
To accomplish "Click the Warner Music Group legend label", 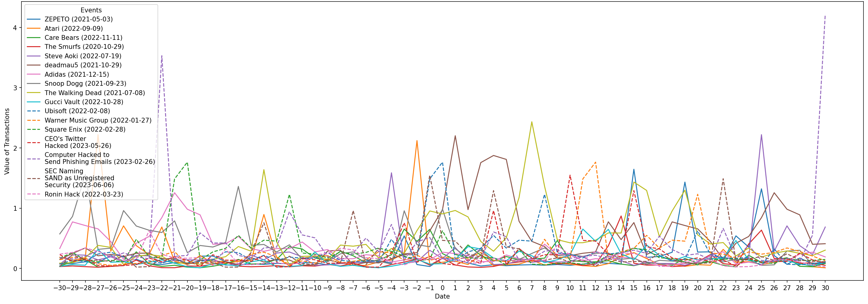I will click(x=98, y=120).
